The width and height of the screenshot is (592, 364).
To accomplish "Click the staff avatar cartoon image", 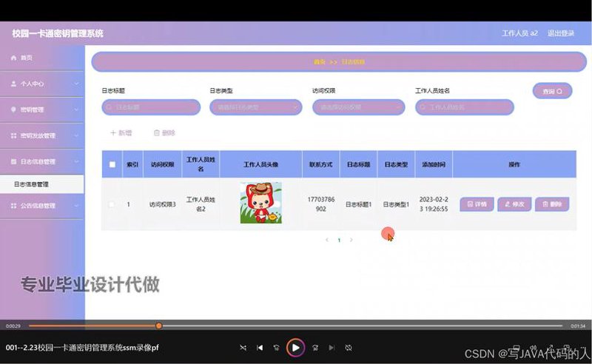I will click(261, 203).
